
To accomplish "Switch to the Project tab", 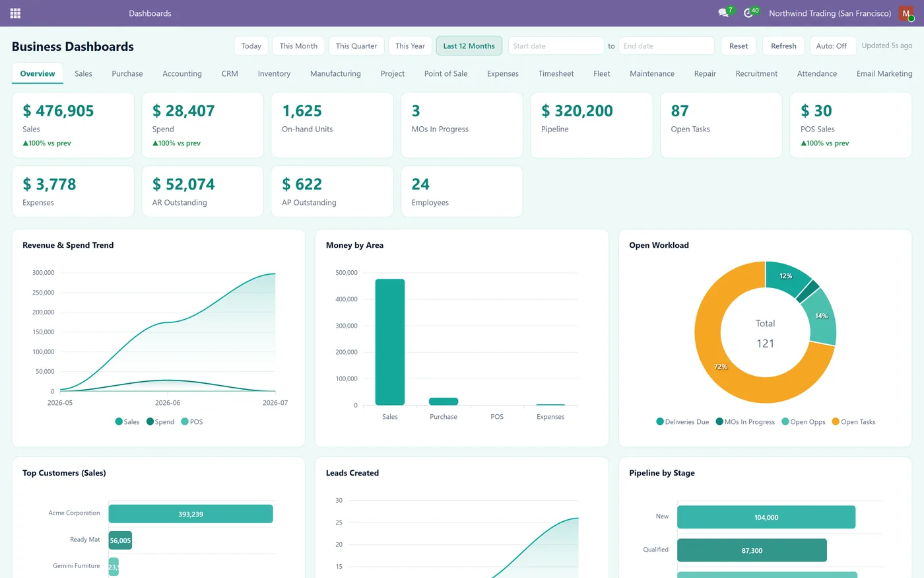I will tap(393, 73).
